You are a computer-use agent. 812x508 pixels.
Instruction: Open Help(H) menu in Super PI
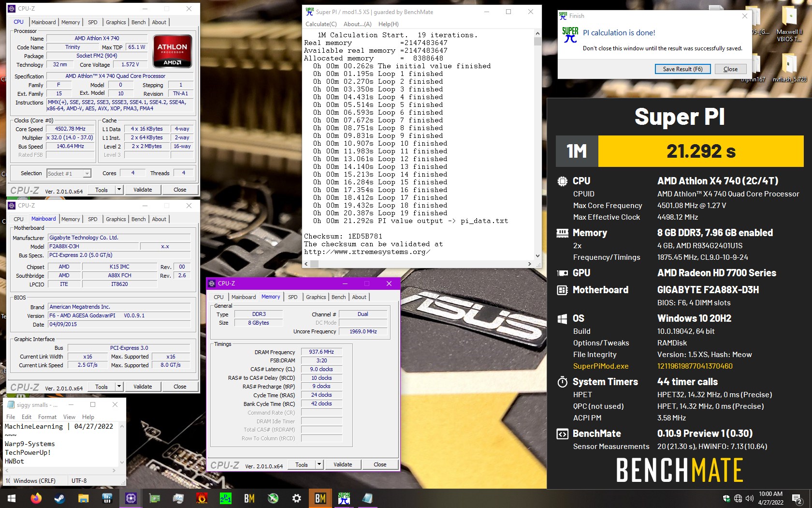[x=388, y=24]
